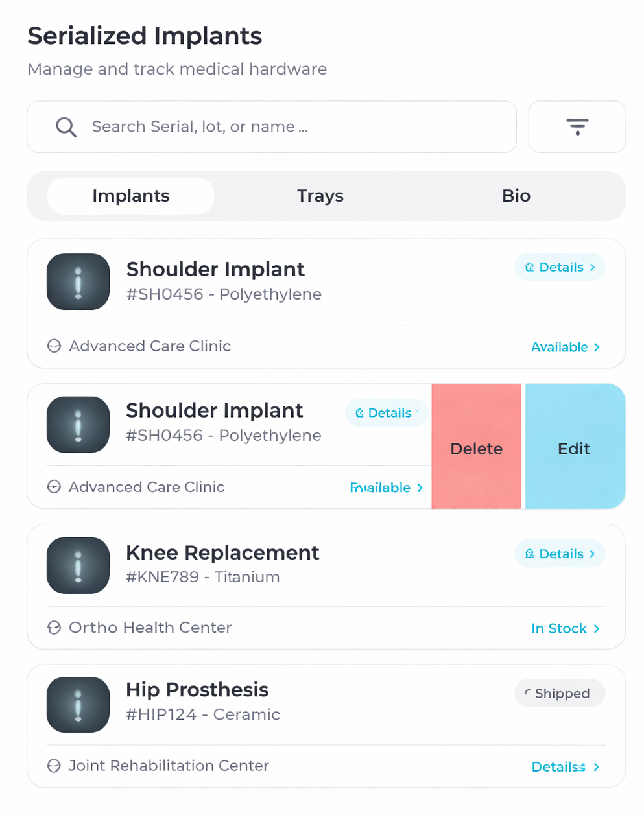This screenshot has width=644, height=813.
Task: Expand the In Stock status chevron
Action: 597,629
